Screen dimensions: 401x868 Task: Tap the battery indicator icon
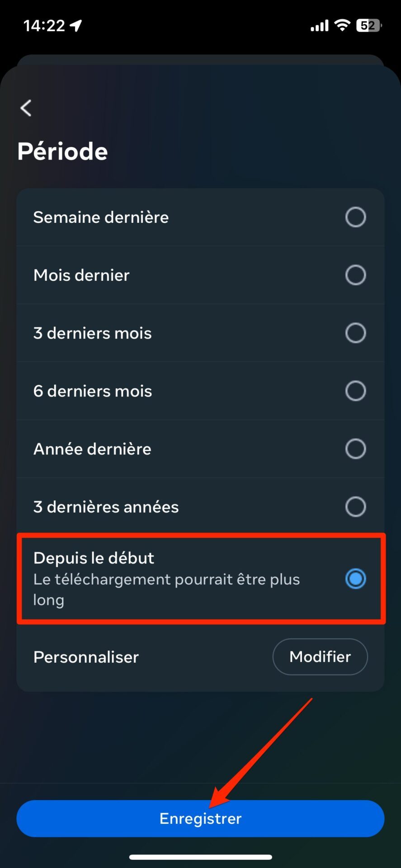pyautogui.click(x=369, y=25)
